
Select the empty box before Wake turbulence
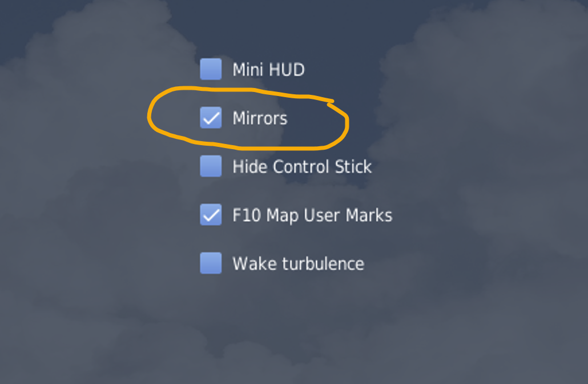coord(211,263)
